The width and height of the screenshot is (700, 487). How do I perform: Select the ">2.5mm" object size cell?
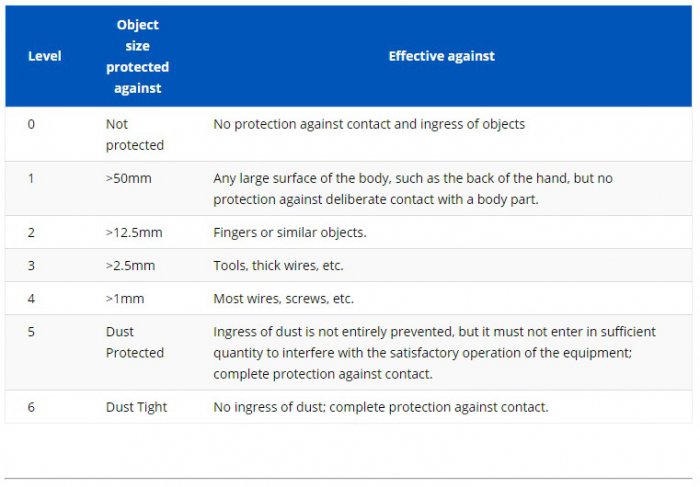point(129,265)
